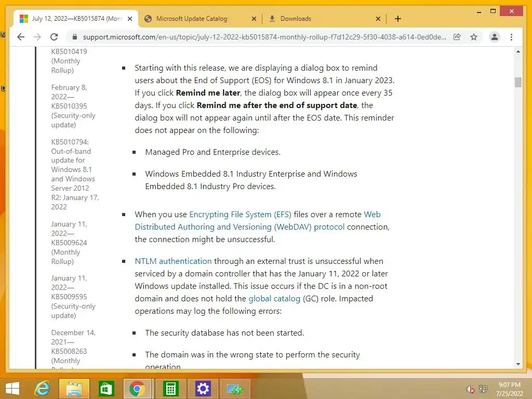The width and height of the screenshot is (532, 399).
Task: Follow the WebDAV protocol link
Action: pos(240,227)
